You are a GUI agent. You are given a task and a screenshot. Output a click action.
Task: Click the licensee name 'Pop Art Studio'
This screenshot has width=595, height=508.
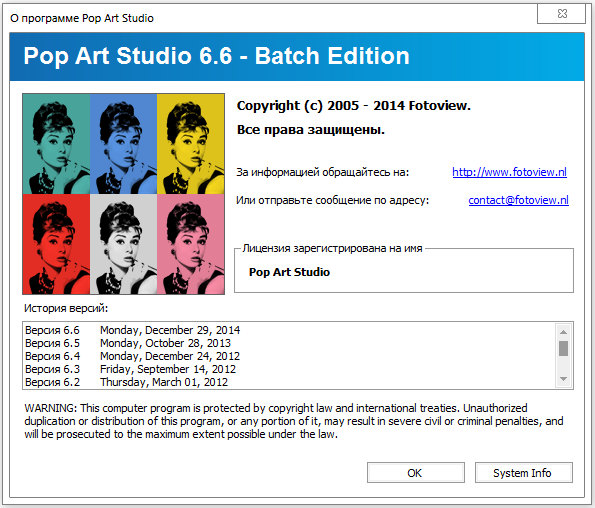[x=289, y=272]
